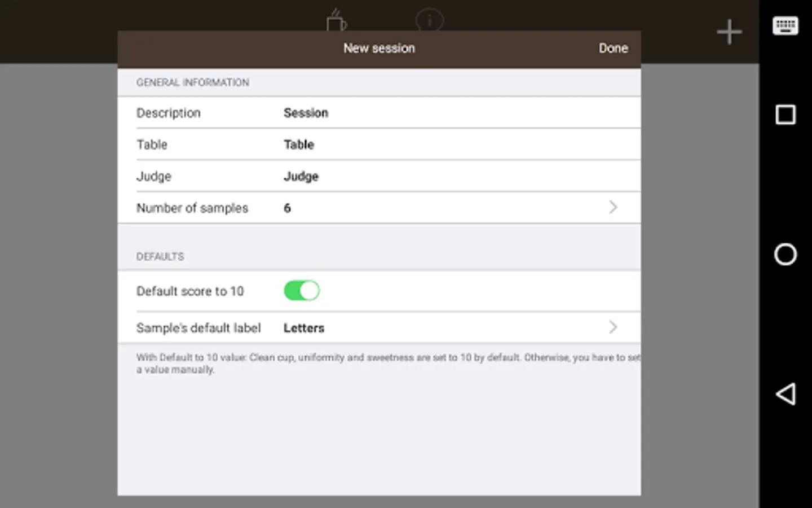Viewport: 812px width, 508px height.
Task: Tap the Number of samples label
Action: click(x=192, y=208)
